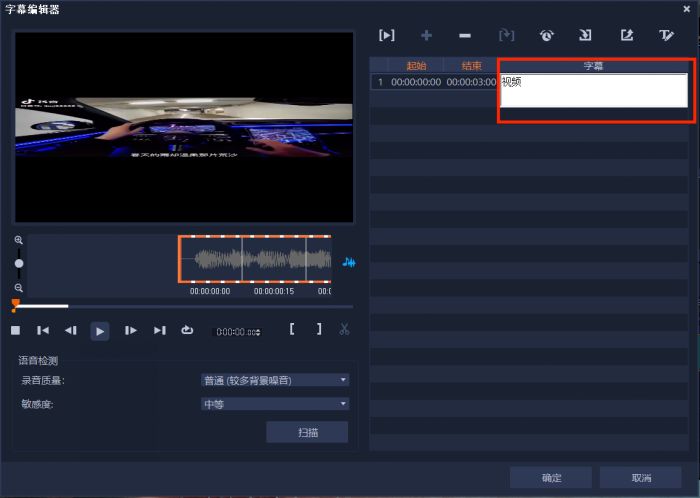Select the audio waveform segment
The width and height of the screenshot is (700, 498).
pyautogui.click(x=255, y=259)
